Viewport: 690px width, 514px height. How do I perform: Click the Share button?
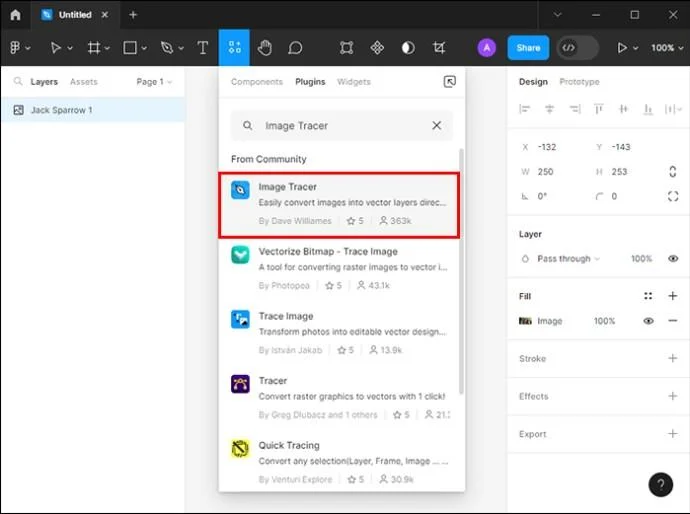click(x=528, y=48)
